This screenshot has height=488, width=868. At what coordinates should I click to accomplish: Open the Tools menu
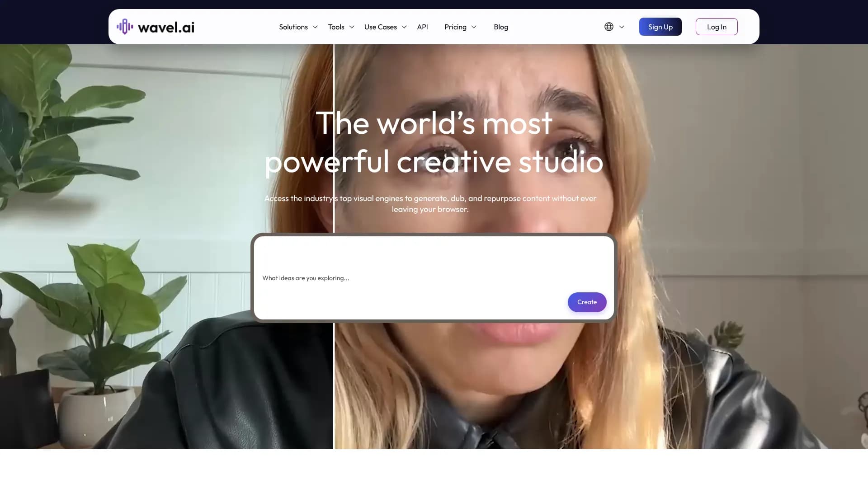tap(336, 27)
